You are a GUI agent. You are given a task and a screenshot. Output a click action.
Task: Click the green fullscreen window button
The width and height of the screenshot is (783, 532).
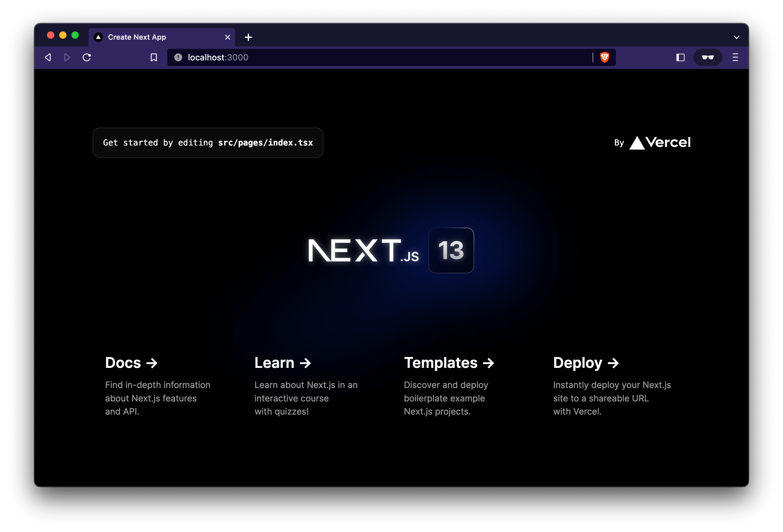click(75, 35)
